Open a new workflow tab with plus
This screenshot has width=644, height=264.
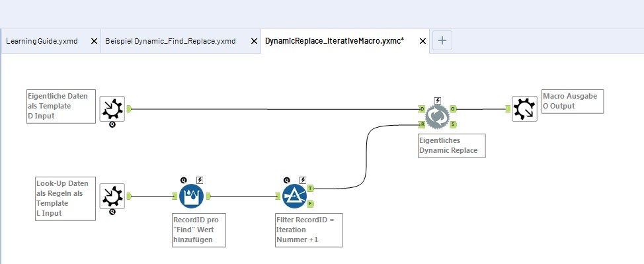442,41
